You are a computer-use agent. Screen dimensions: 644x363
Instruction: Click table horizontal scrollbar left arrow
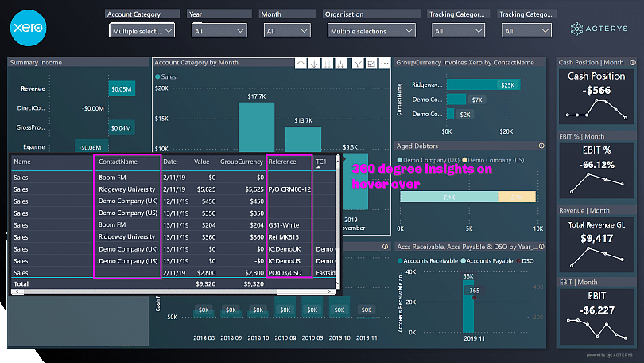(17, 291)
